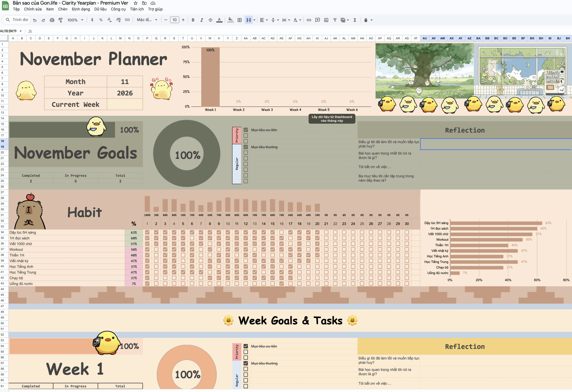The height and width of the screenshot is (392, 572).
Task: Click the create filter icon
Action: pos(335,20)
